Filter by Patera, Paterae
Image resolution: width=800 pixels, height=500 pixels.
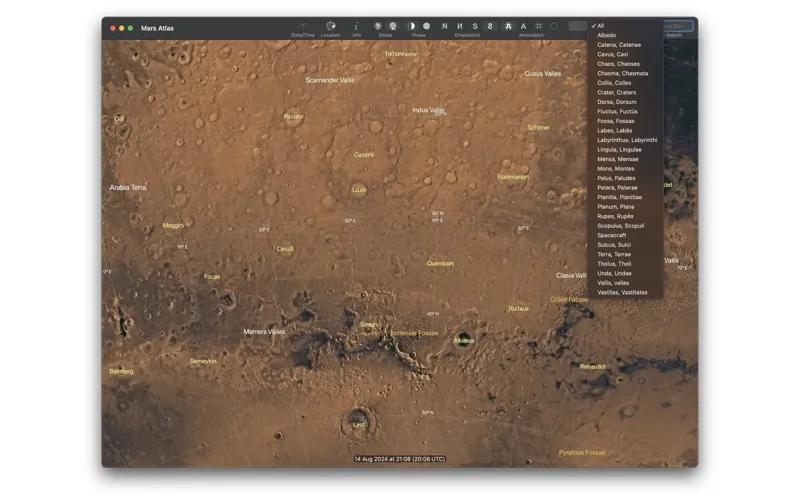click(626, 188)
